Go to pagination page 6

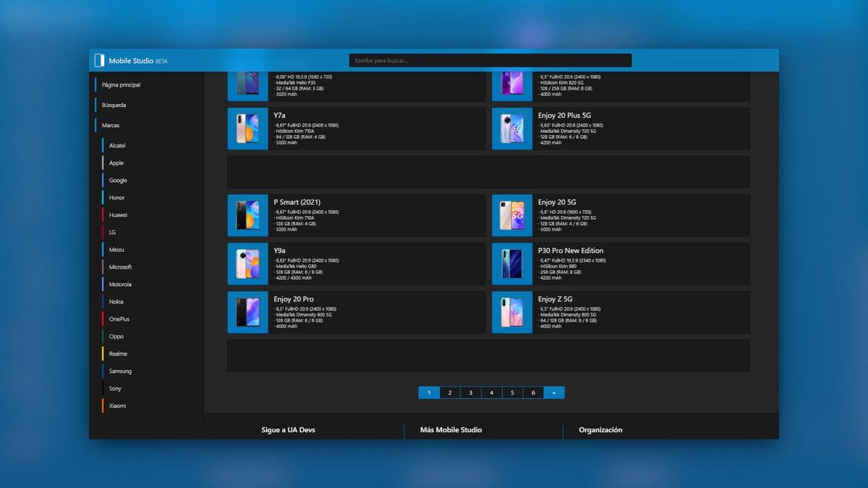point(533,393)
